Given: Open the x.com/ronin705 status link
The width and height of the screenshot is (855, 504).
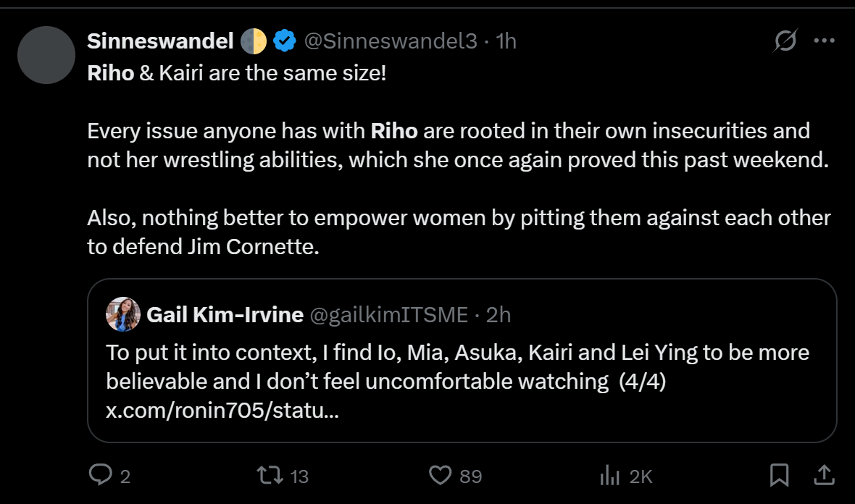Looking at the screenshot, I should [222, 411].
